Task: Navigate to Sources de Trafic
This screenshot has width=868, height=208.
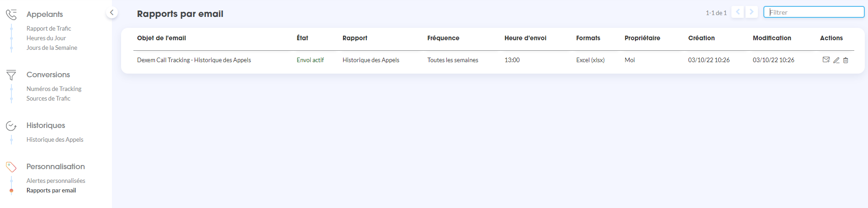Action: (48, 98)
